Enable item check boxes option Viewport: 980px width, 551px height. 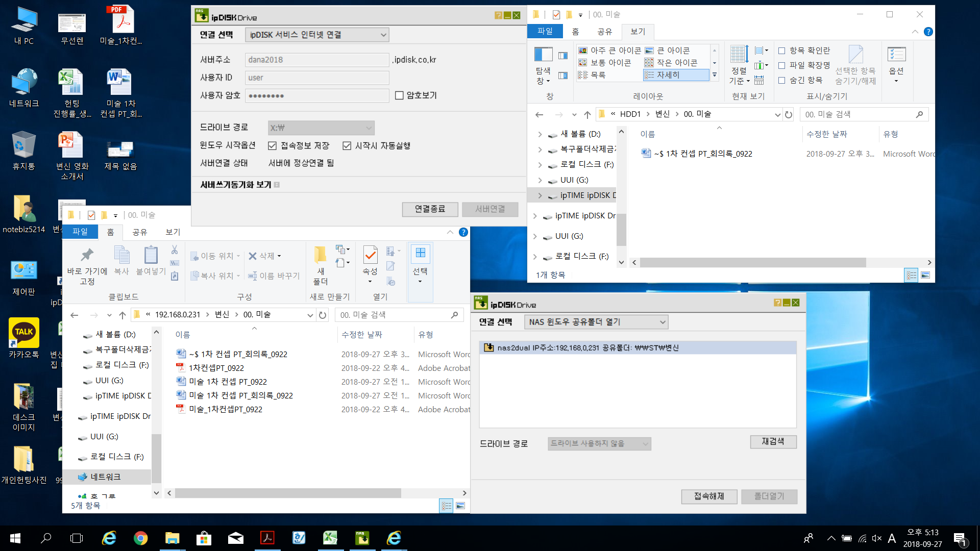pos(781,51)
